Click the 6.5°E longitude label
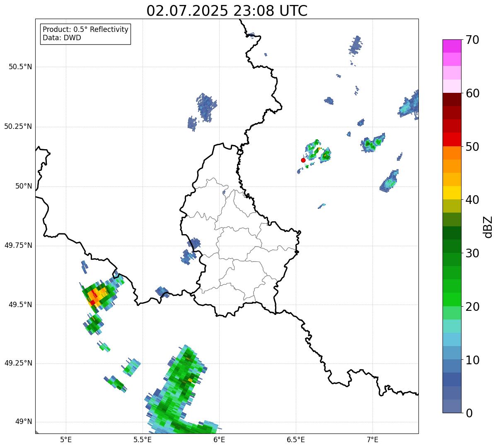The height and width of the screenshot is (448, 498). click(296, 439)
